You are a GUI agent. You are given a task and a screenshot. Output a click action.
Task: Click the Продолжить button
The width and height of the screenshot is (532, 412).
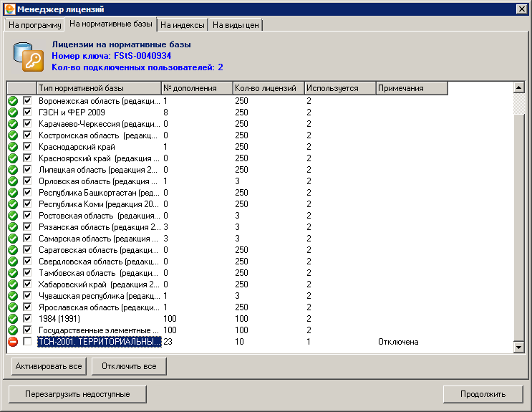(483, 394)
